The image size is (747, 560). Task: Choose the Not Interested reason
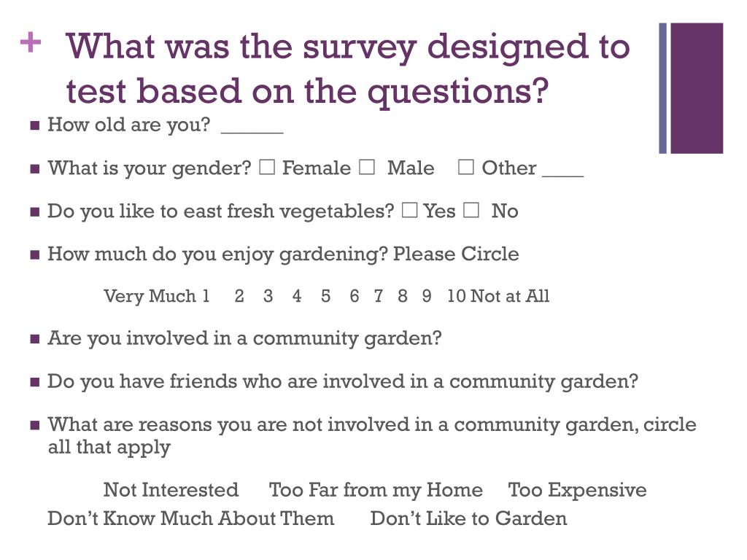[x=171, y=489]
